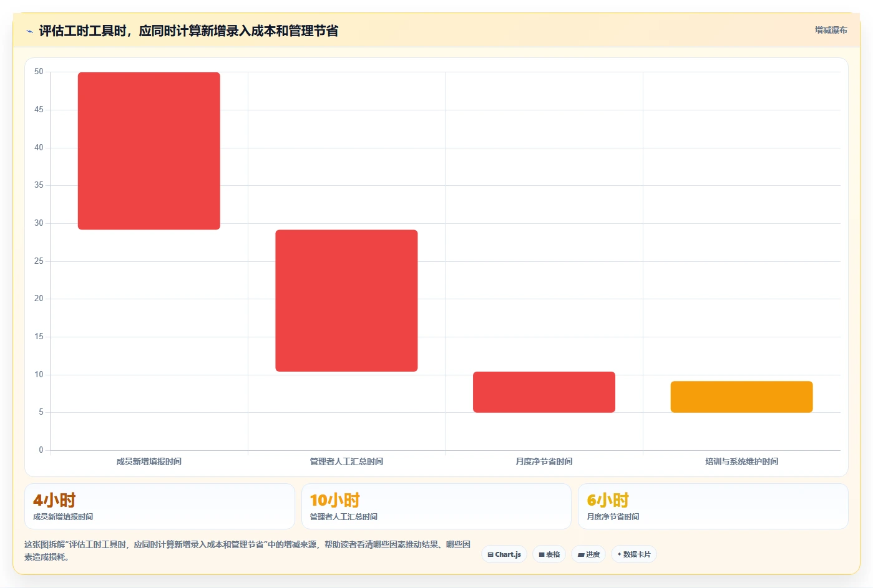The width and height of the screenshot is (873, 588).
Task: Click the x-axis label 成员新增填报时间
Action: (149, 461)
